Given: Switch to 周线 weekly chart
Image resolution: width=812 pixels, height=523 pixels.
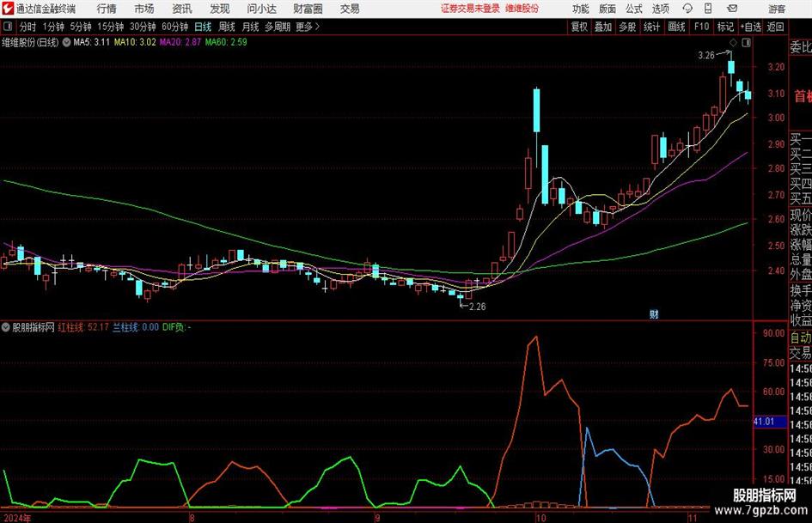Looking at the screenshot, I should 227,27.
